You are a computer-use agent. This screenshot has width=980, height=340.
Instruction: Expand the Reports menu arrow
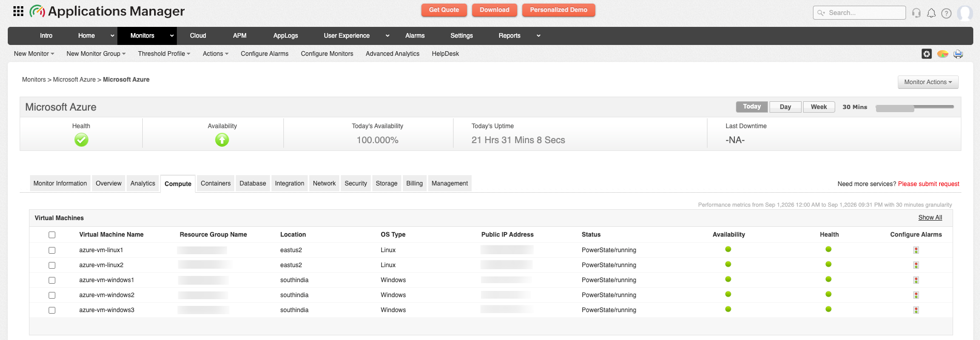pyautogui.click(x=538, y=36)
